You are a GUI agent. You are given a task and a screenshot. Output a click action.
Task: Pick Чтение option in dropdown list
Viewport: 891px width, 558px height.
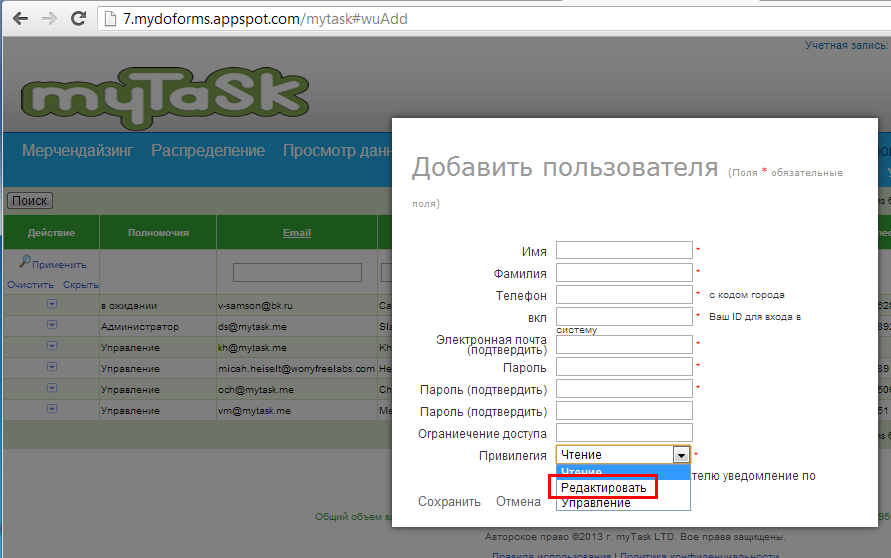[x=582, y=472]
